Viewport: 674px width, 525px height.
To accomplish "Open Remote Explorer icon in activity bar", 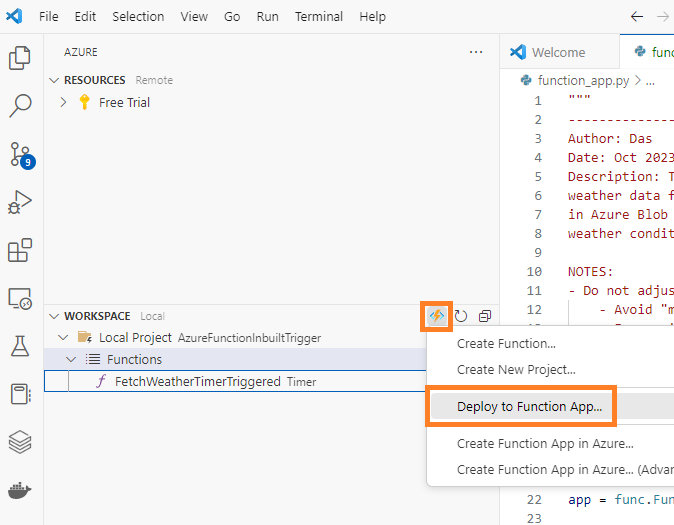I will point(20,298).
